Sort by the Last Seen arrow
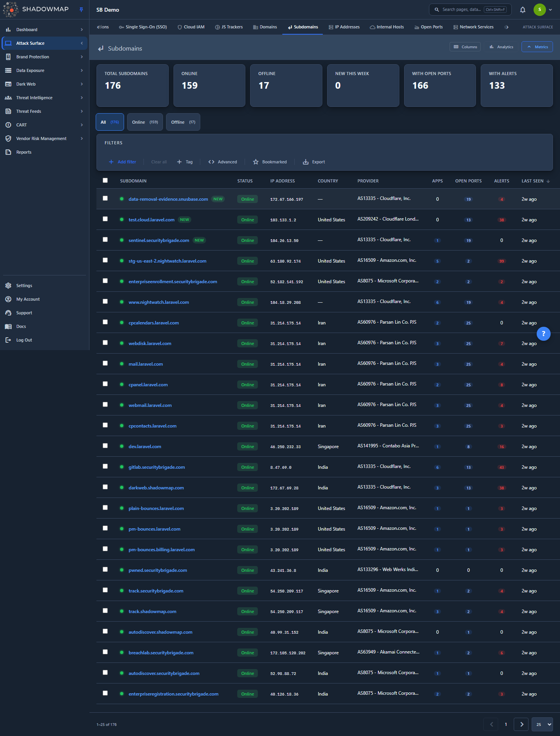 [x=548, y=181]
